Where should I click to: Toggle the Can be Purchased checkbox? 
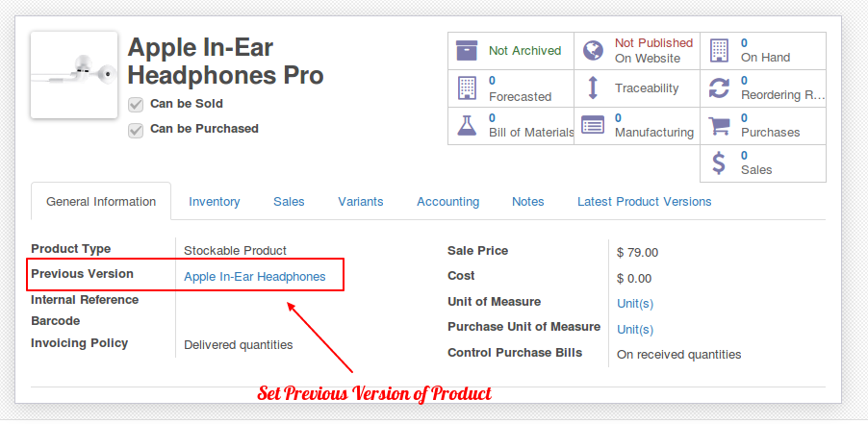click(x=136, y=131)
